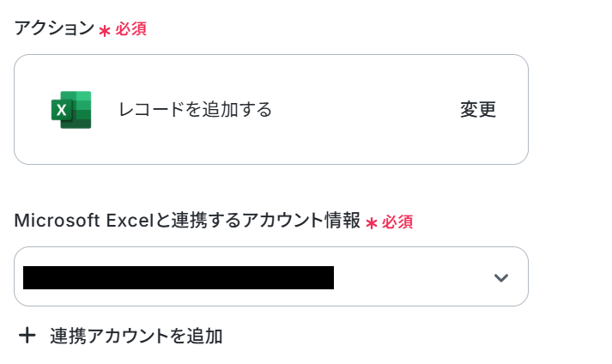The width and height of the screenshot is (612, 364).
Task: Click the plus icon beside 連携アカウントを追加
Action: (x=27, y=336)
